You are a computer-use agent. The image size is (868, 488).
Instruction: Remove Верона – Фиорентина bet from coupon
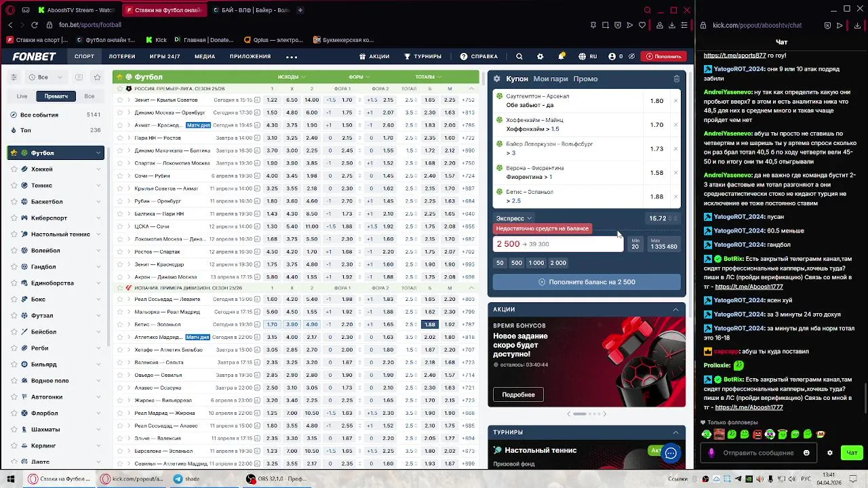tap(675, 173)
